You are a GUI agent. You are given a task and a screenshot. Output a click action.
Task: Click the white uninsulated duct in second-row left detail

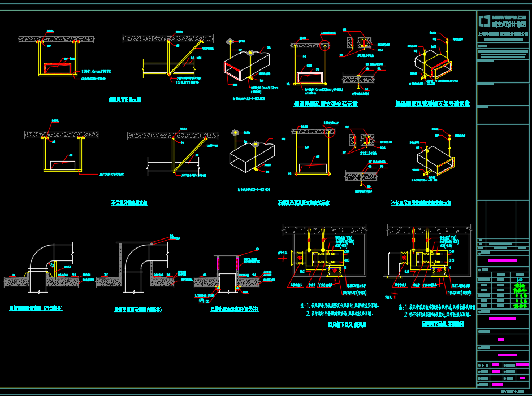62,165
